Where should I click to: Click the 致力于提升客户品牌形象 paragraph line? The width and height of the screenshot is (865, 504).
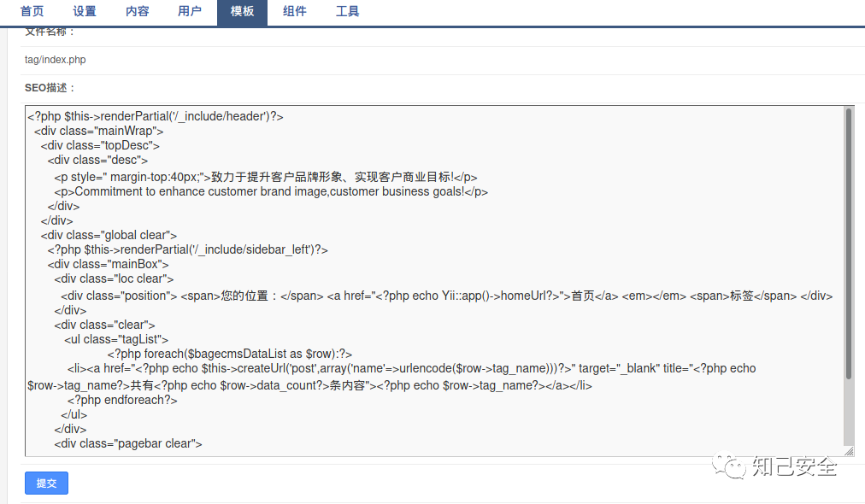pos(265,177)
